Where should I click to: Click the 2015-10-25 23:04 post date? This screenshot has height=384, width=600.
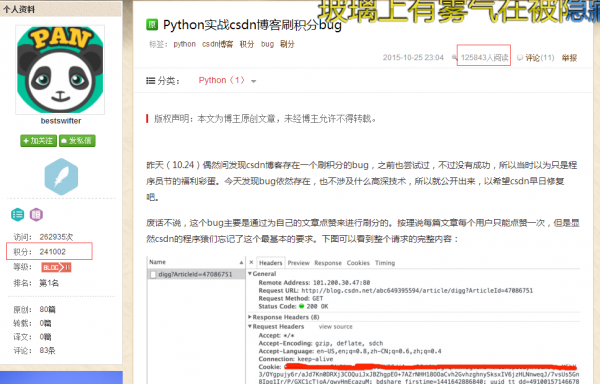click(x=413, y=57)
